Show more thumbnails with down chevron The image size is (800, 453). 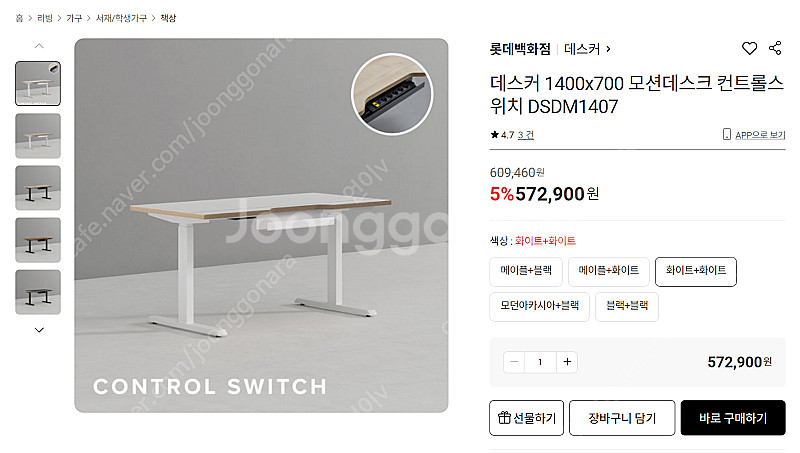click(x=39, y=330)
